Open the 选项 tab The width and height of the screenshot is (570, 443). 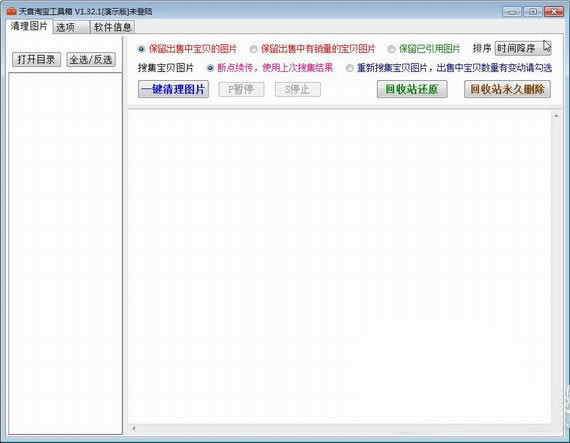coord(71,27)
